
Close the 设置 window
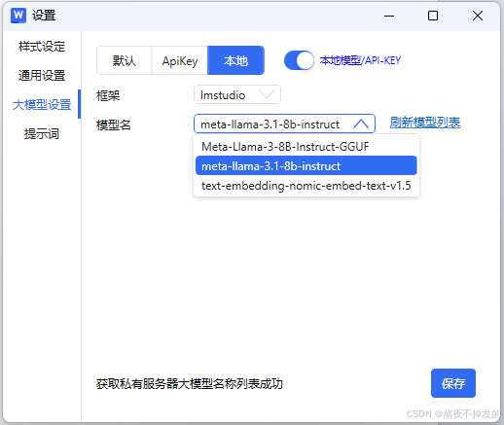click(478, 16)
